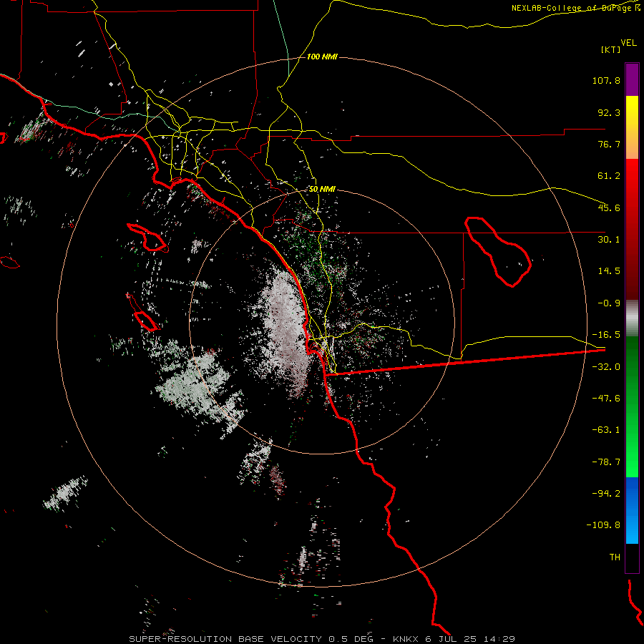
Task: Click the -47.6 legend value
Action: (606, 399)
